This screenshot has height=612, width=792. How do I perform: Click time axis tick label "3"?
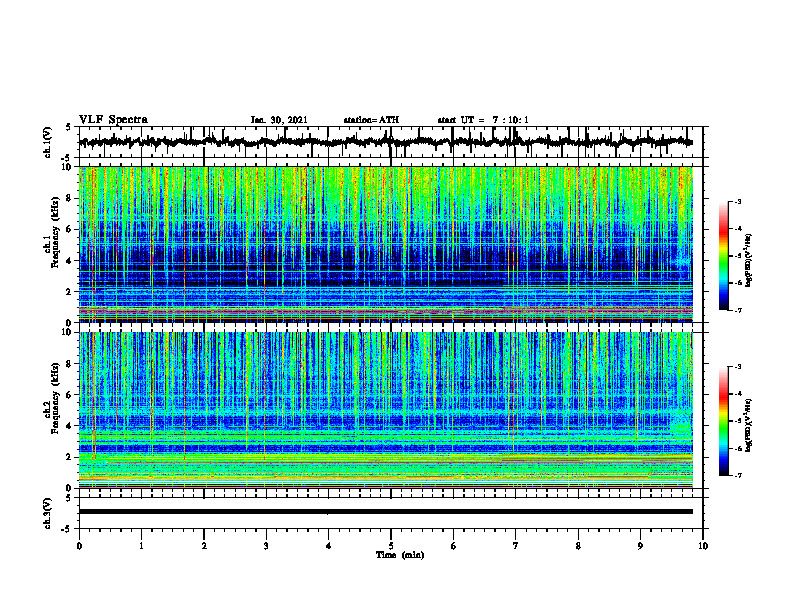pyautogui.click(x=266, y=546)
